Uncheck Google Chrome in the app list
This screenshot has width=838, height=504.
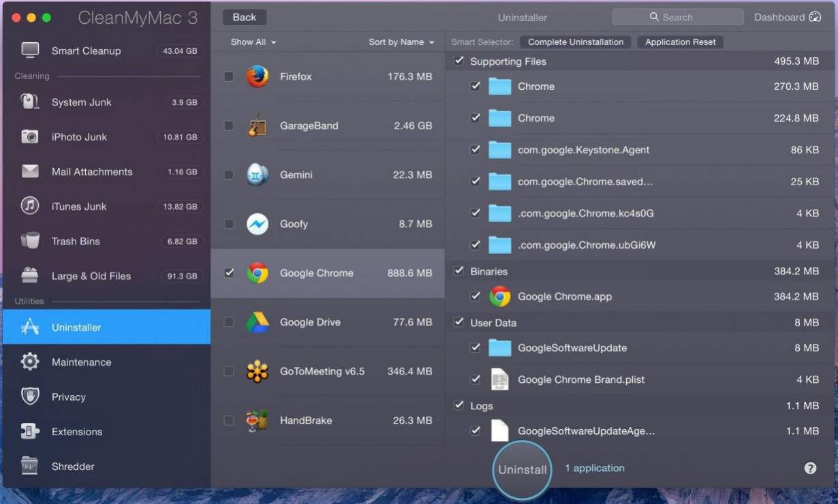[228, 273]
